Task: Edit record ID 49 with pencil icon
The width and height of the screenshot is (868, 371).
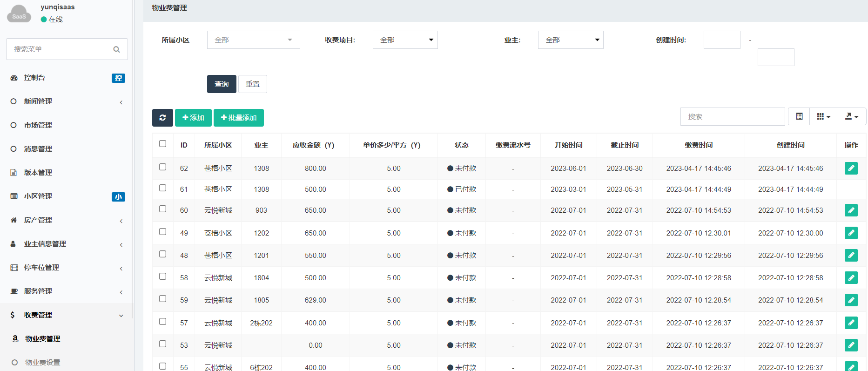Action: (x=851, y=233)
